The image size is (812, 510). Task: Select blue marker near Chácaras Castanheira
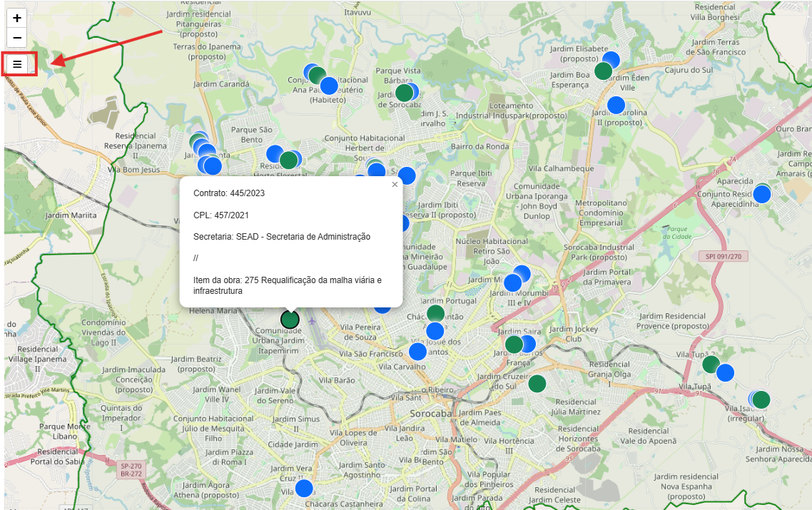pos(304,489)
